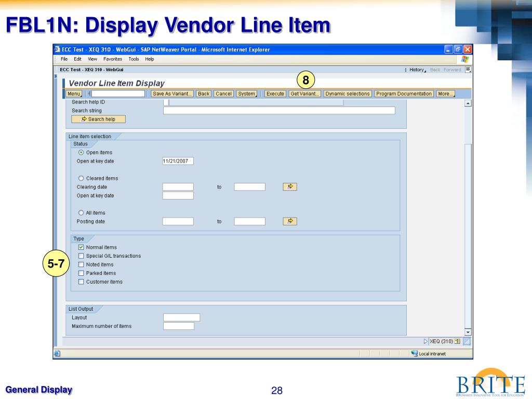Screen dimensions: 532x399
Task: Click Maximum number of items field
Action: (179, 326)
